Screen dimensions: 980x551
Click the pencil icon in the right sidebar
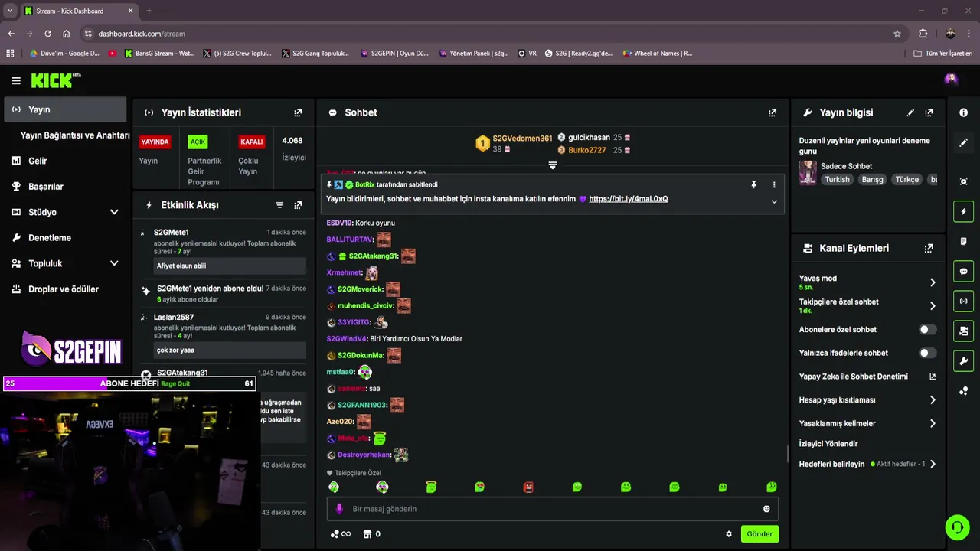click(963, 142)
